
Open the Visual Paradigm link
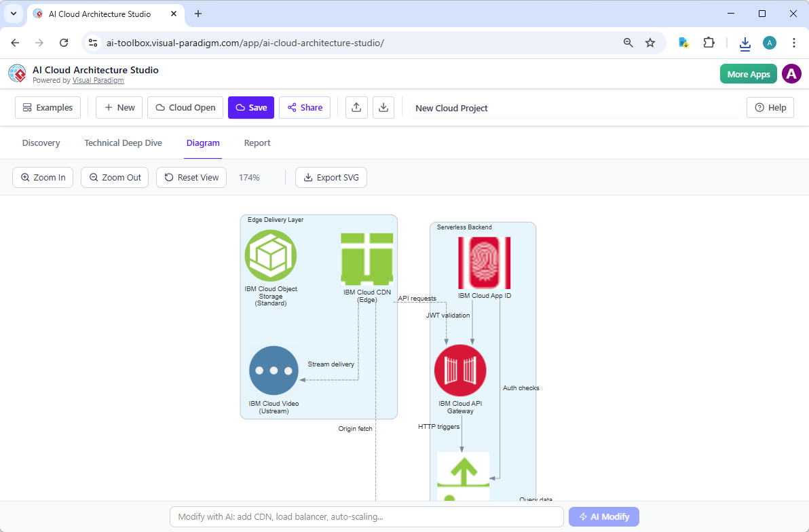tap(98, 79)
